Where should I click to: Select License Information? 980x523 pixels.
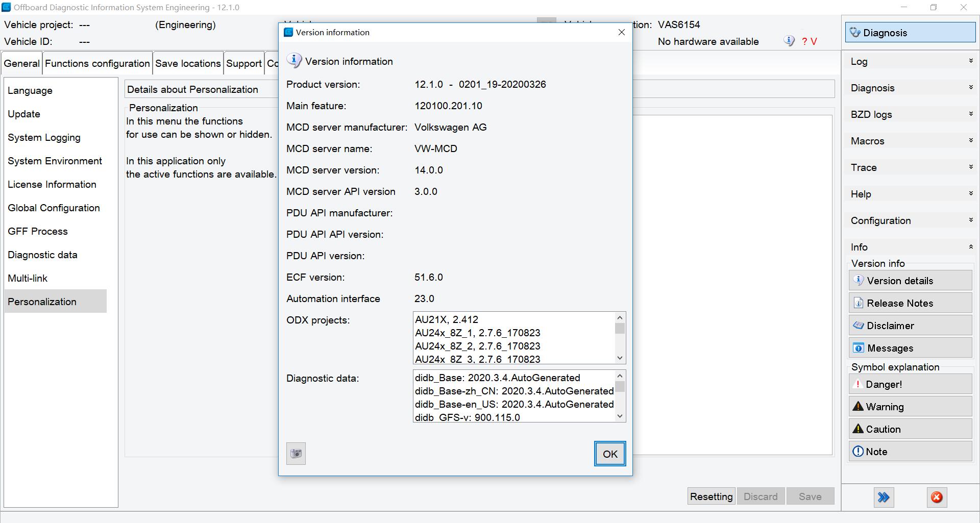[x=55, y=184]
